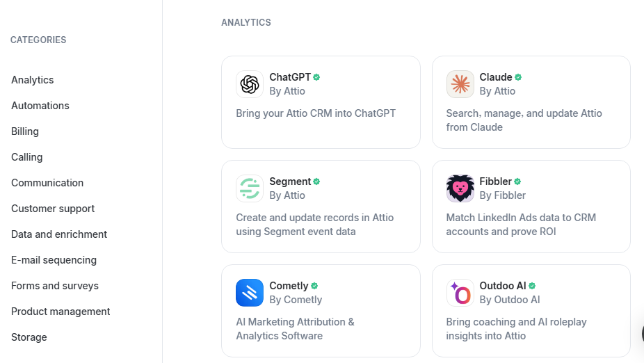Click the verified badge beside Fibbler
Image resolution: width=644 pixels, height=363 pixels.
[517, 181]
